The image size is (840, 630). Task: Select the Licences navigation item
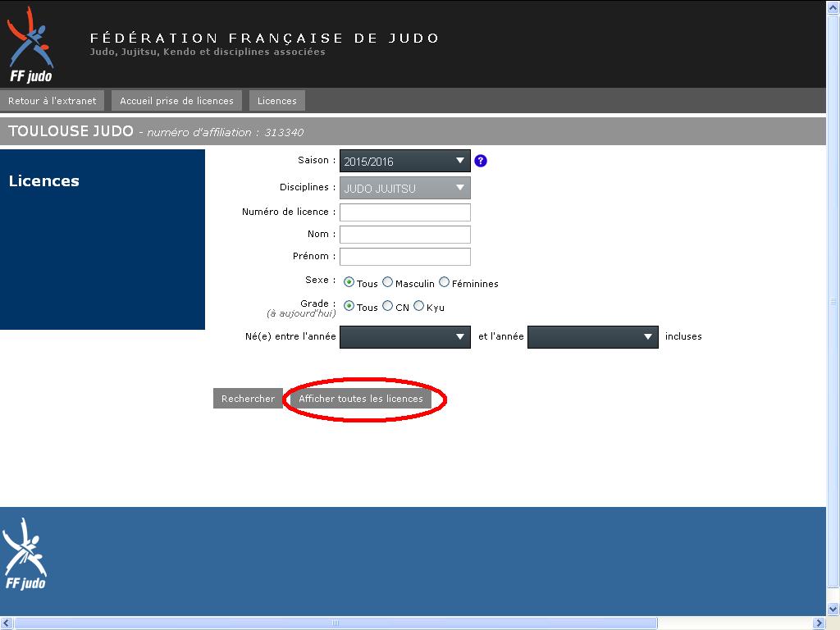(276, 101)
